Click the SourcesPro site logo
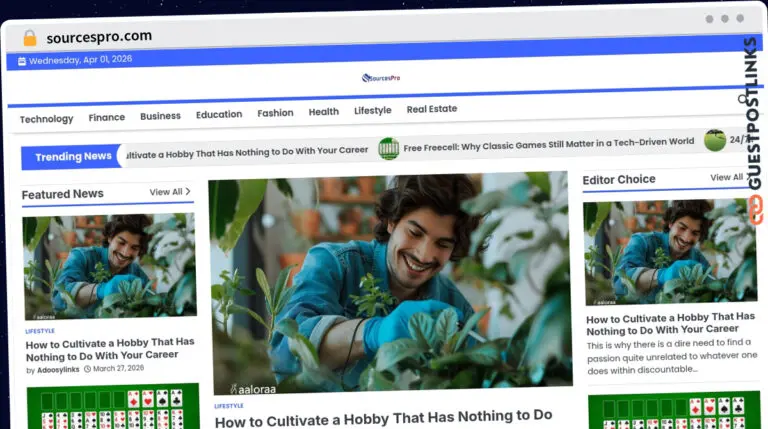 (381, 78)
